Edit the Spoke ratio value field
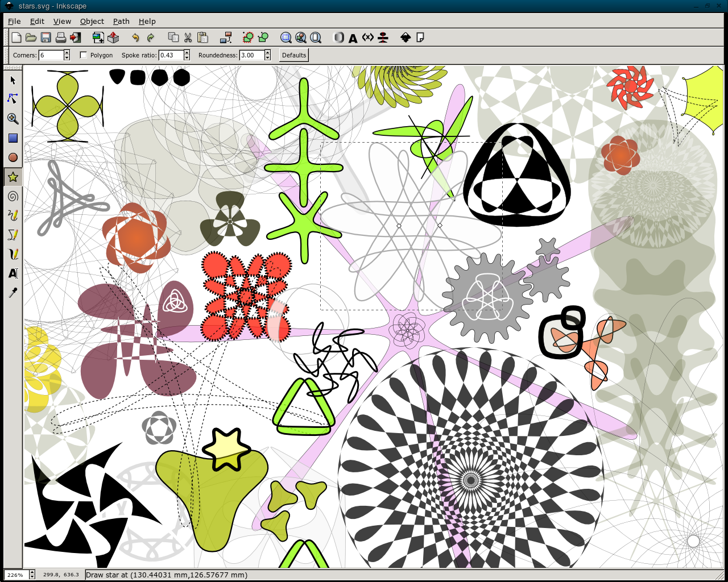This screenshot has width=728, height=582. pos(171,55)
